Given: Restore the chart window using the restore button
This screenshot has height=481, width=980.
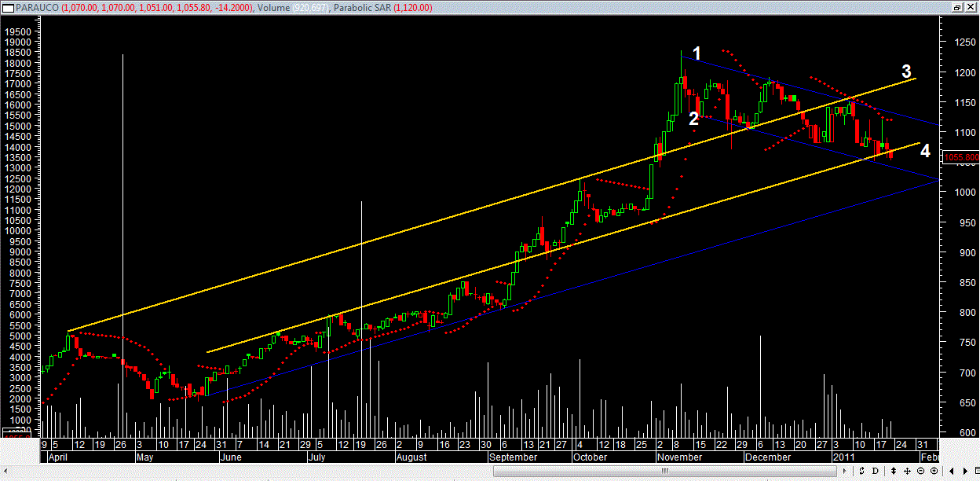Looking at the screenshot, I should click(958, 7).
